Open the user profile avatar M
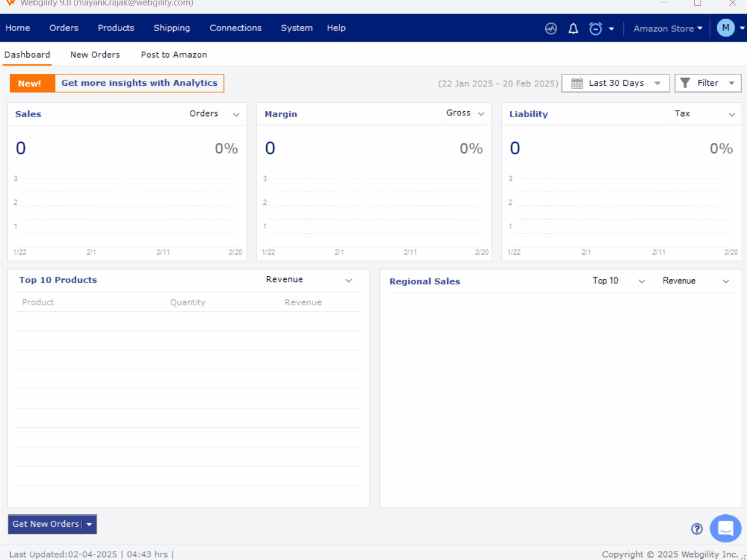The height and width of the screenshot is (560, 747). pyautogui.click(x=726, y=28)
